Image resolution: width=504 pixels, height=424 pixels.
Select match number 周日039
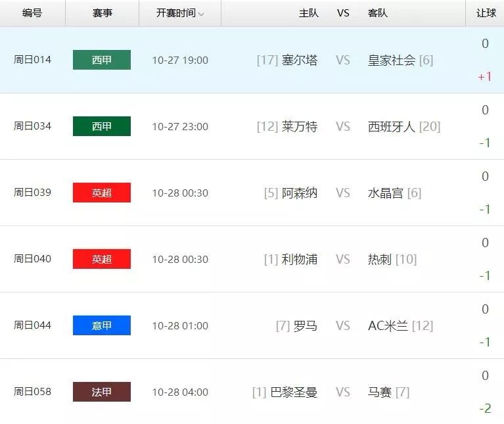[x=32, y=193]
